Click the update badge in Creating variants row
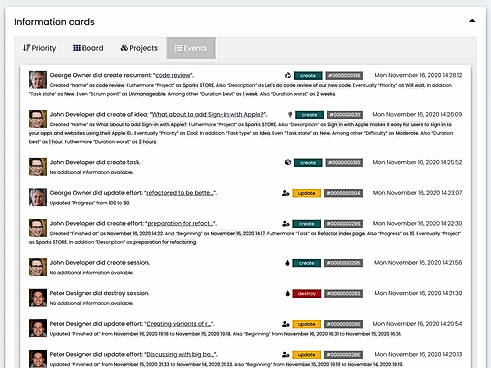The height and width of the screenshot is (368, 491). [x=306, y=324]
